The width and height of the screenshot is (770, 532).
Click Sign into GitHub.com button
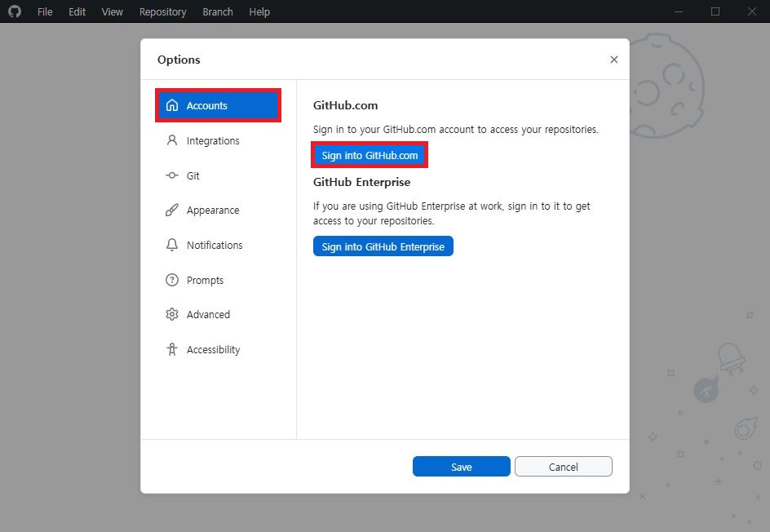click(370, 155)
